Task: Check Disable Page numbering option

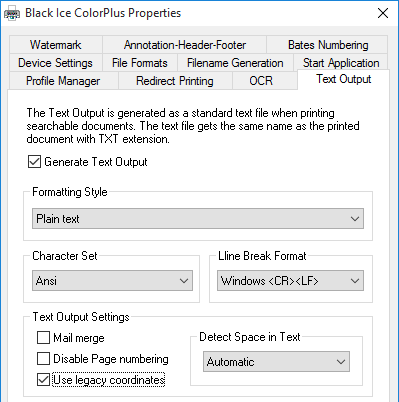Action: pos(43,359)
